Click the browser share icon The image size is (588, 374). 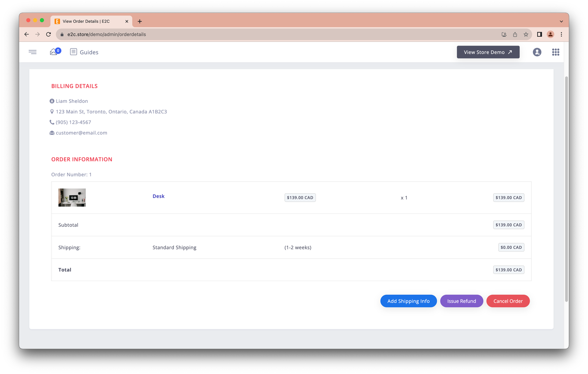(x=515, y=34)
